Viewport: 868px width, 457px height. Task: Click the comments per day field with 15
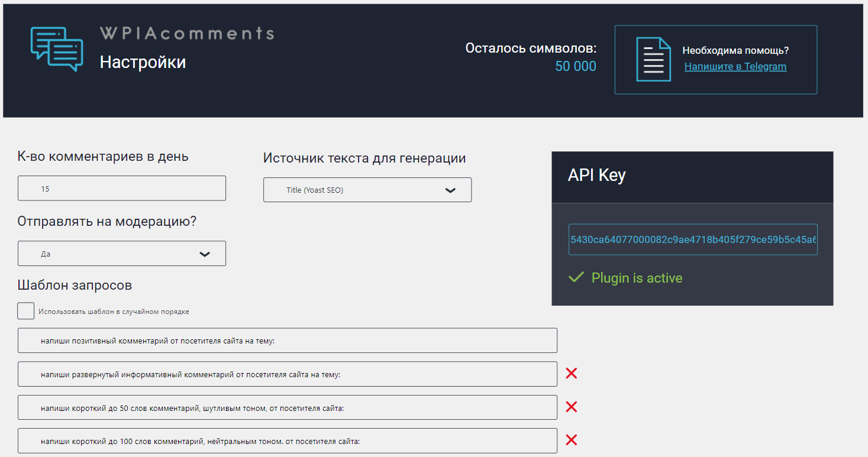[122, 188]
